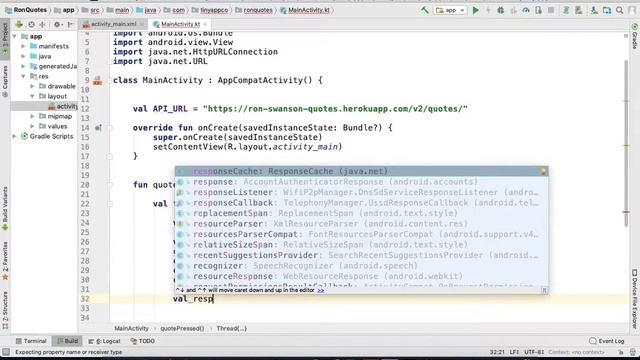
Task: Open the Favorites side tab
Action: click(5, 261)
